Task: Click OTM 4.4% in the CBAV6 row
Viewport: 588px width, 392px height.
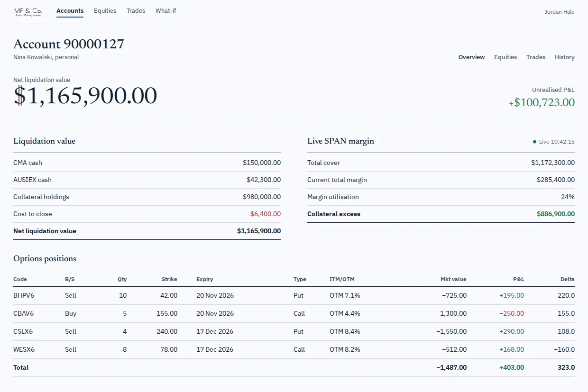Action: click(345, 313)
